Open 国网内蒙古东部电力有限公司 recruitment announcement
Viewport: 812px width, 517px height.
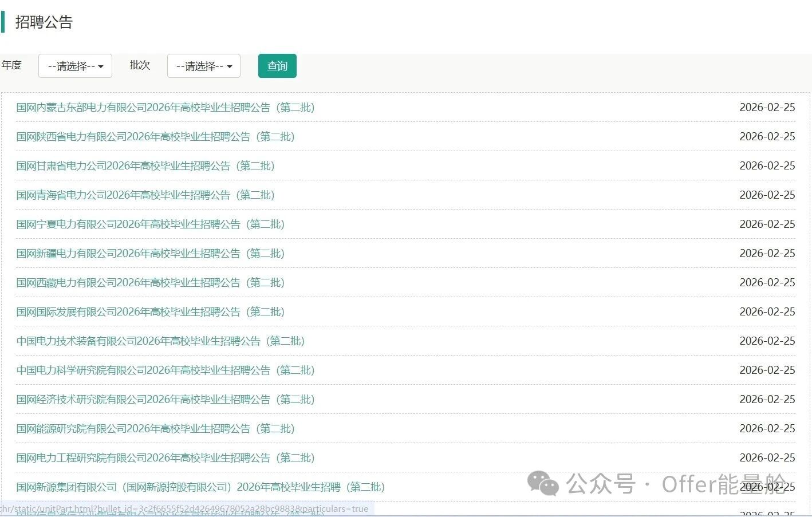tap(165, 108)
